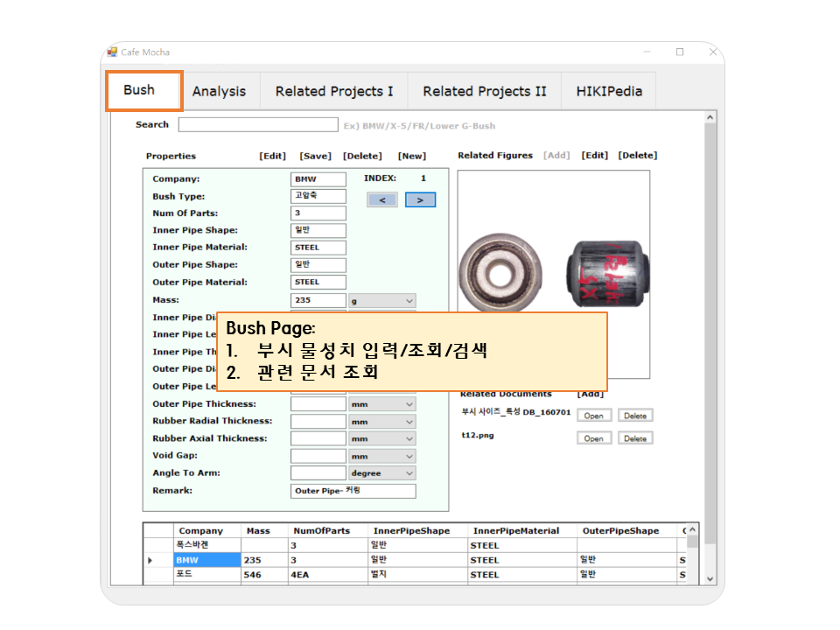Click the Rubber Radial Thickness value field
Viewport: 840px width, 630px height.
(318, 422)
